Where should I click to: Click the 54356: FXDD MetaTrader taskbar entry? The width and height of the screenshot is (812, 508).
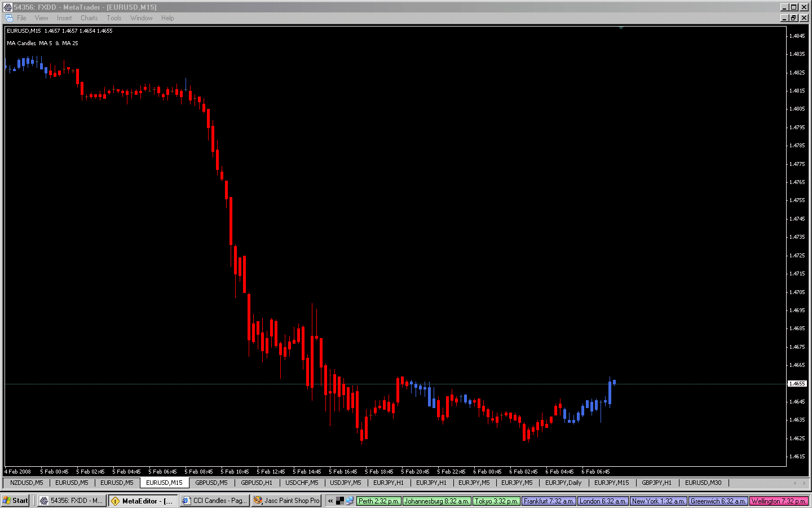click(71, 500)
